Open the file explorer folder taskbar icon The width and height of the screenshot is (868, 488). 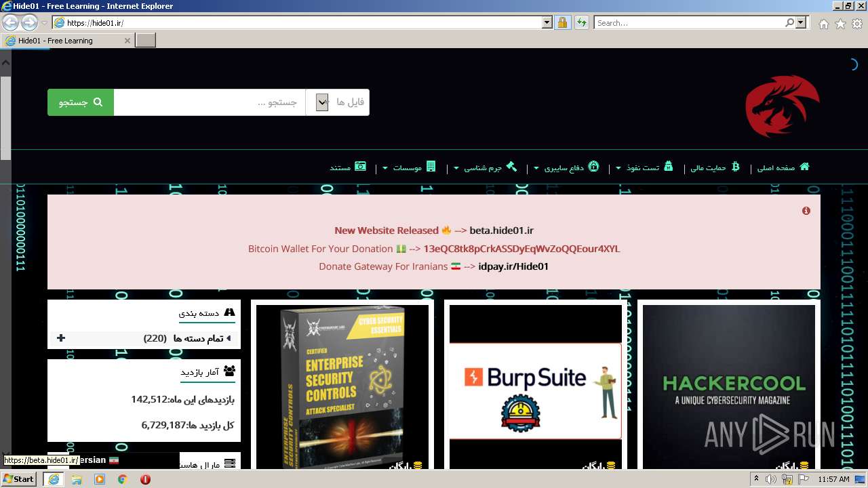[77, 479]
